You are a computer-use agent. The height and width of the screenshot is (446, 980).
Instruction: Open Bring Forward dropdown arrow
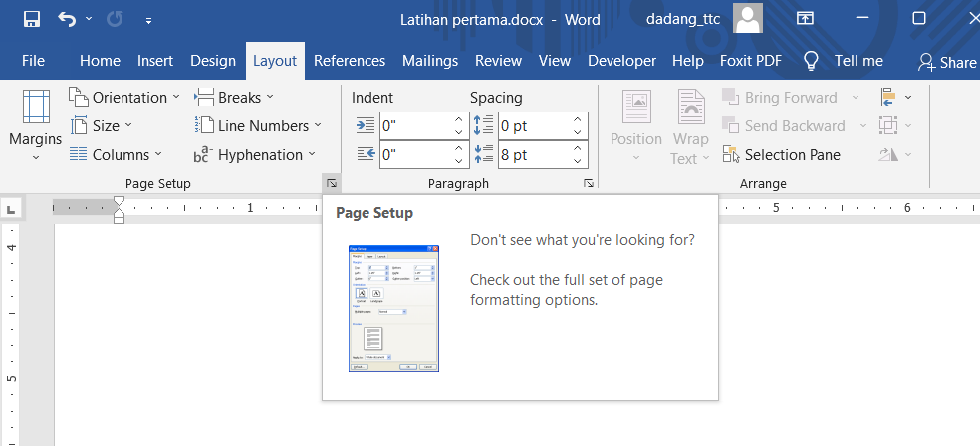coord(856,98)
